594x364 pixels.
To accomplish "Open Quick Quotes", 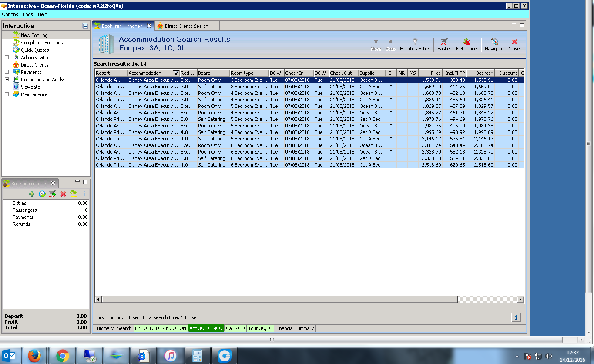I will click(x=35, y=50).
